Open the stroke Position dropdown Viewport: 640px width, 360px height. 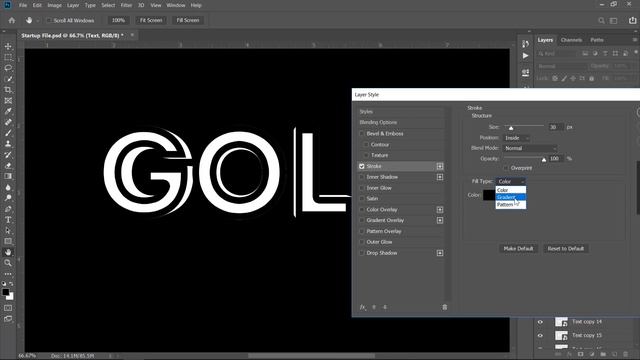(516, 138)
